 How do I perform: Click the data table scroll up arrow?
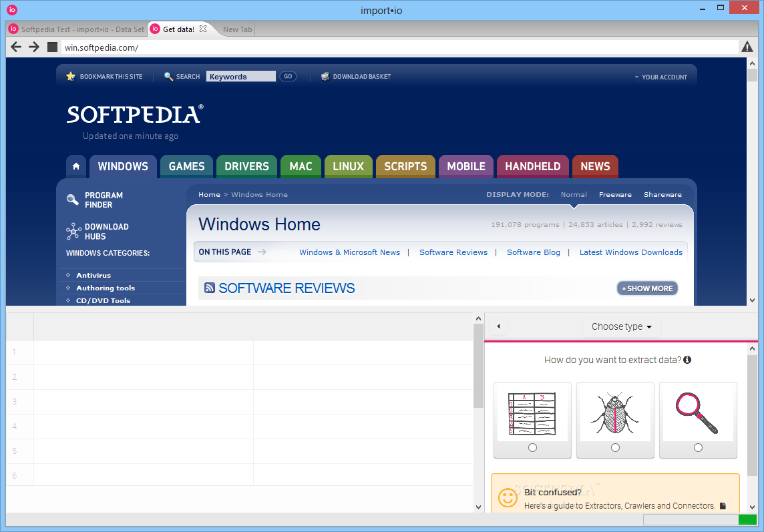[x=478, y=318]
